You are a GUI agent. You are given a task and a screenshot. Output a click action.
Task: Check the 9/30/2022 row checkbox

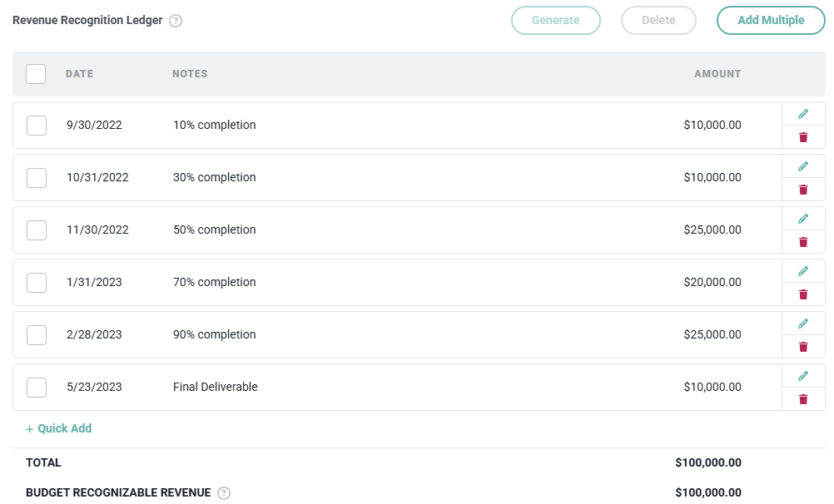coord(37,126)
